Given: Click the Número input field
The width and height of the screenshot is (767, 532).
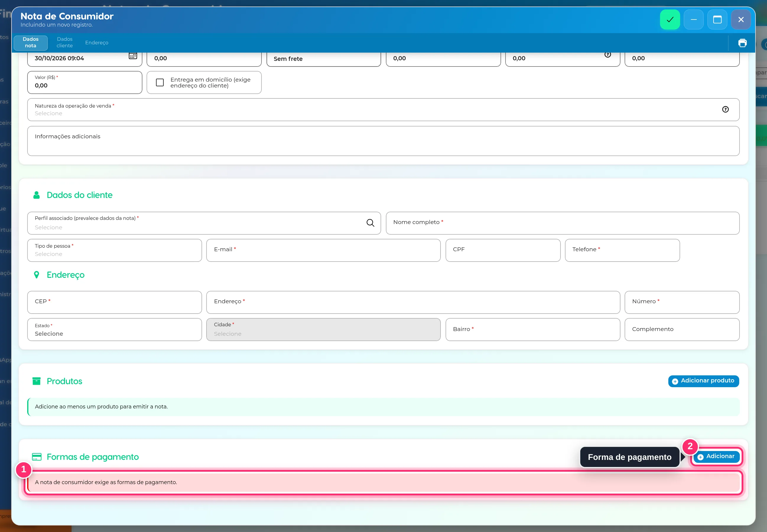Looking at the screenshot, I should click(682, 302).
